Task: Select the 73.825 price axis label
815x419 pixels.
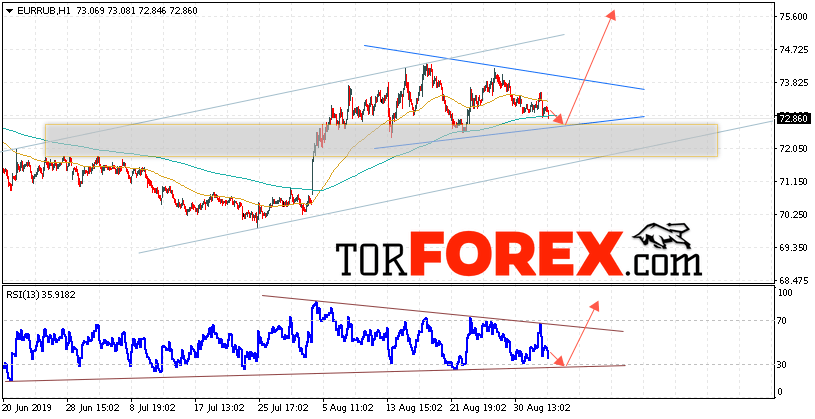Action: tap(793, 83)
